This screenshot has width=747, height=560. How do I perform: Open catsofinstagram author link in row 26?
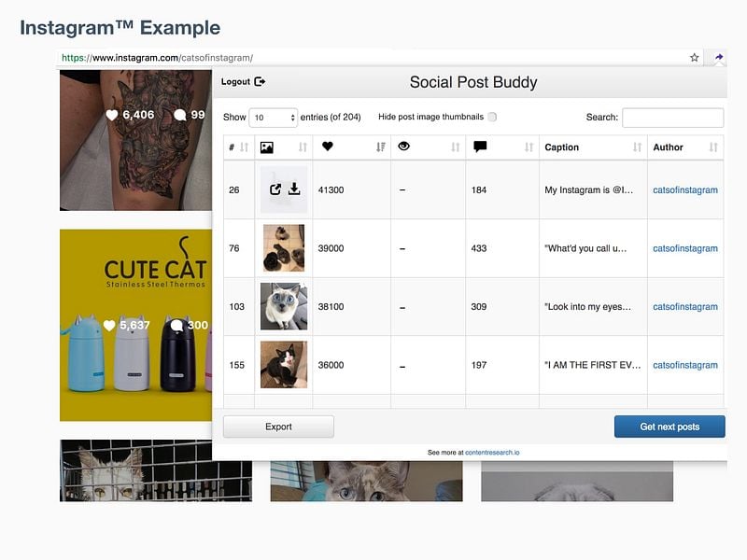click(685, 190)
